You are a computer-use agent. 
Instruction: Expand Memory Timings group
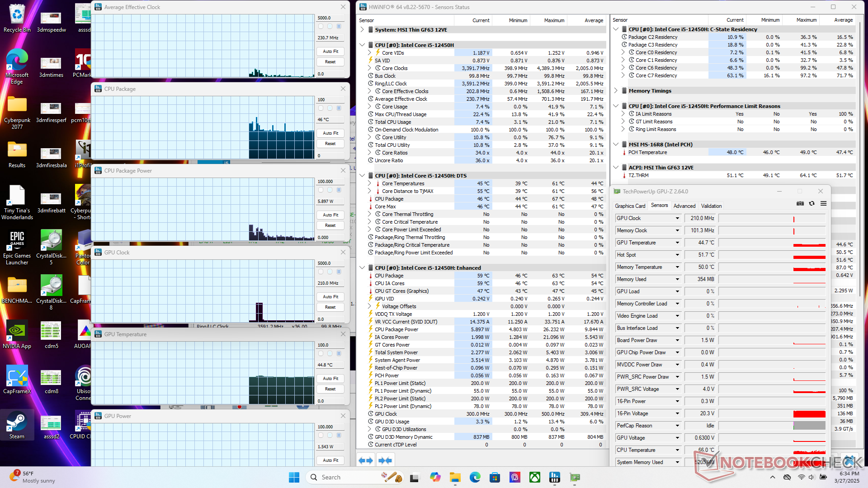[616, 91]
